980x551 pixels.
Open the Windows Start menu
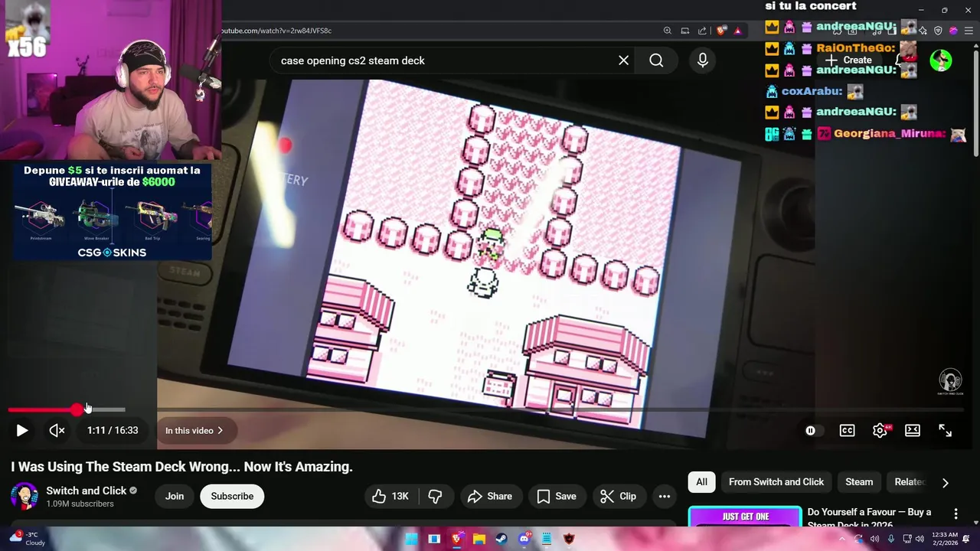tap(412, 539)
